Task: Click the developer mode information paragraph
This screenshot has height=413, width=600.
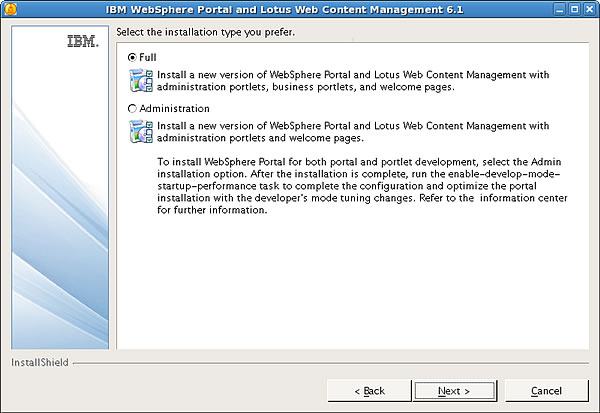Action: click(362, 186)
